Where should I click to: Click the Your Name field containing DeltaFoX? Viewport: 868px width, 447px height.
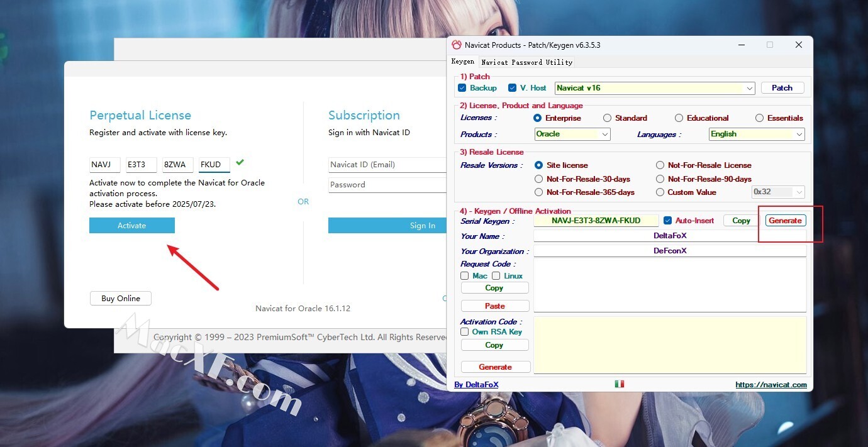point(670,236)
